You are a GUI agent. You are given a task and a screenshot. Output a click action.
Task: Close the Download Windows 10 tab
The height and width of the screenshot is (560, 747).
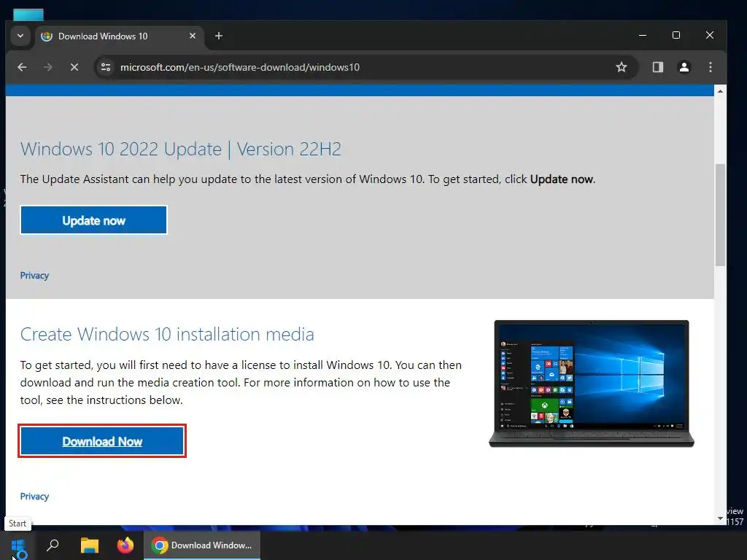193,36
